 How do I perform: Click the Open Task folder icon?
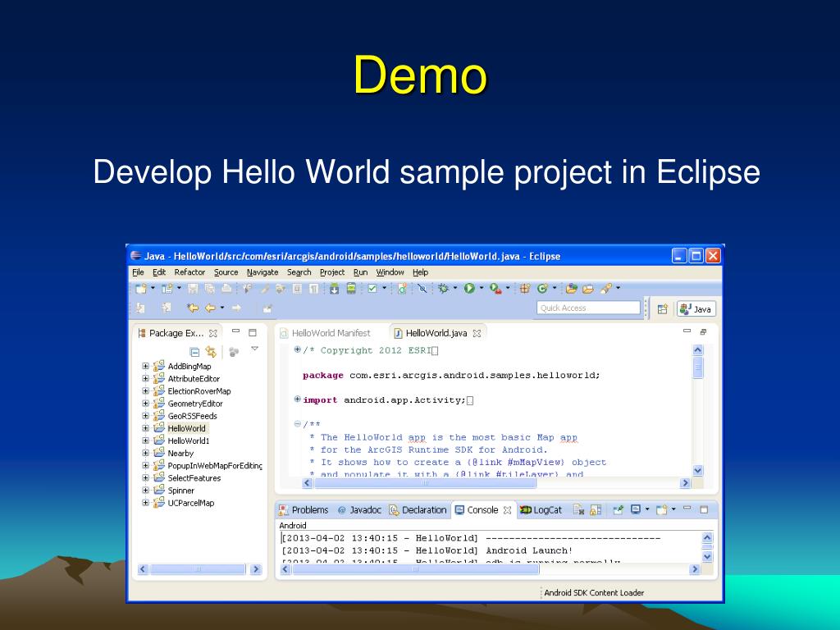[588, 289]
